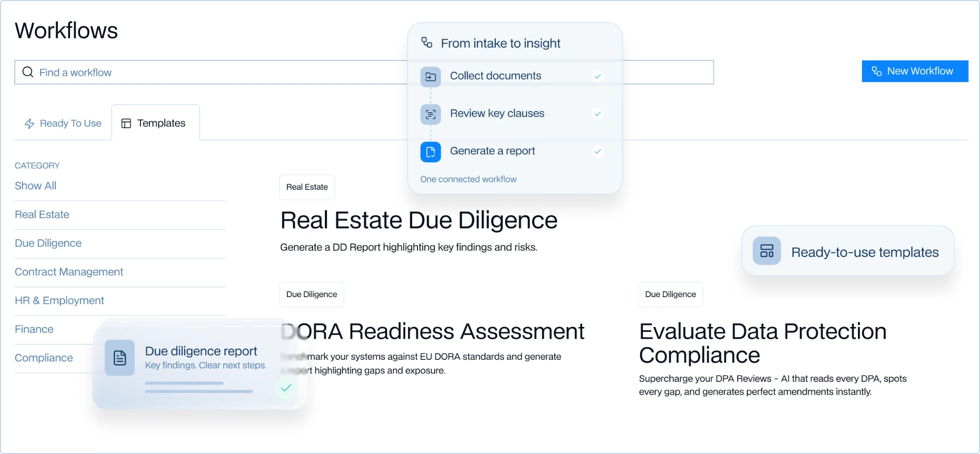This screenshot has height=454, width=980.
Task: Switch to the Ready To Use tab
Action: click(63, 124)
